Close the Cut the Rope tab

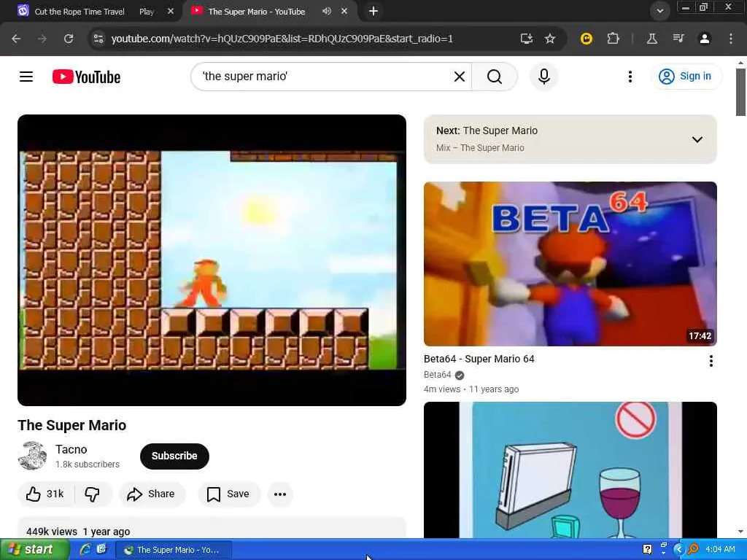pyautogui.click(x=171, y=12)
